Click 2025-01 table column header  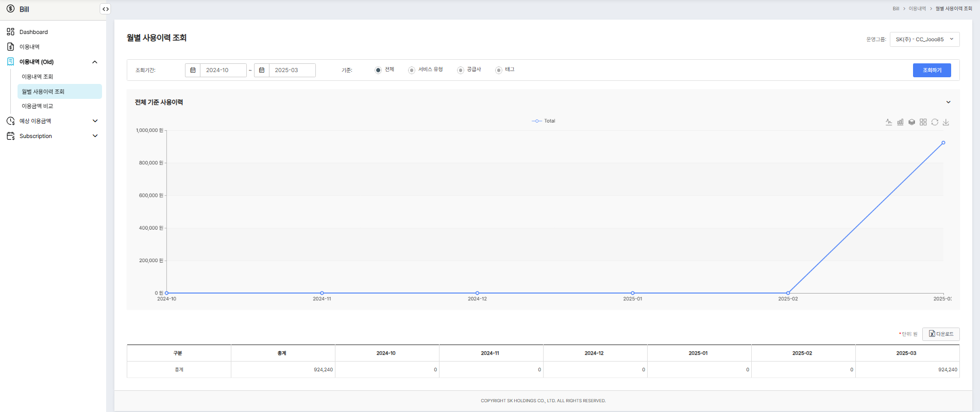pos(699,353)
